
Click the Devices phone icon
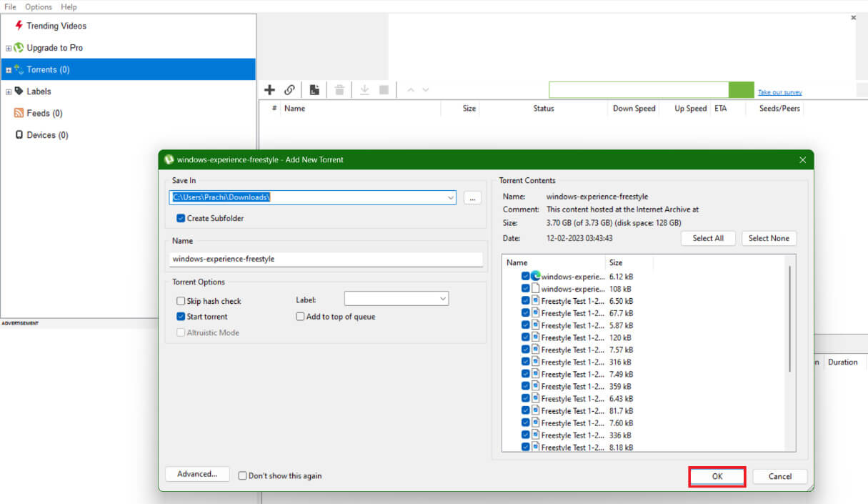[19, 135]
